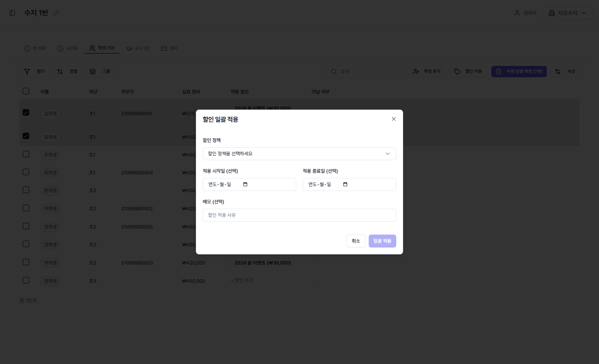Switch to the 학생 (10) tab
599x364 pixels.
pyautogui.click(x=102, y=48)
